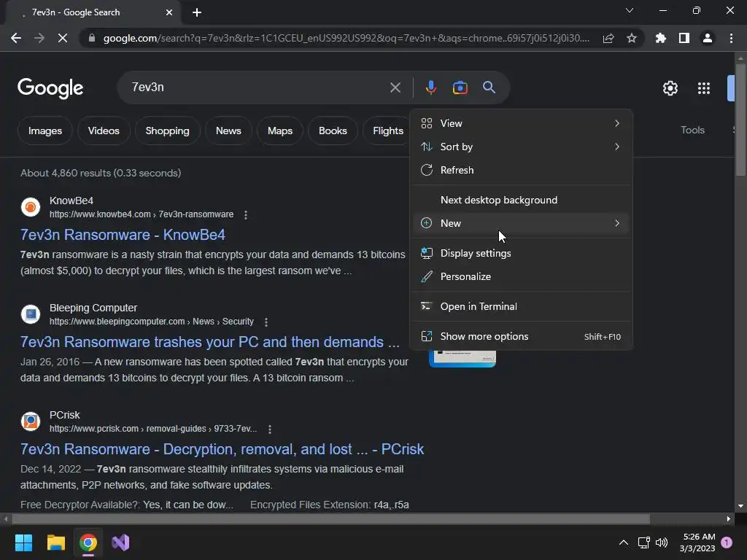The height and width of the screenshot is (560, 747).
Task: Click the taskbar network icon
Action: pos(643,542)
